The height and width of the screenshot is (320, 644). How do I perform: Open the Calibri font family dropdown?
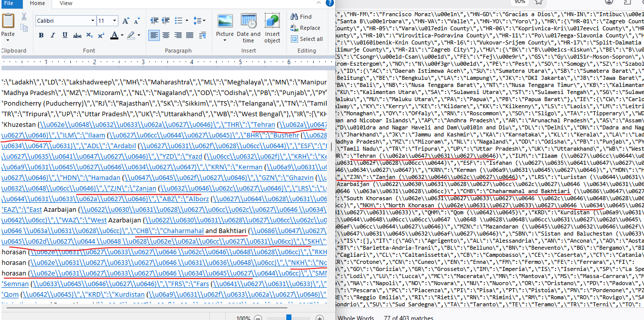93,21
